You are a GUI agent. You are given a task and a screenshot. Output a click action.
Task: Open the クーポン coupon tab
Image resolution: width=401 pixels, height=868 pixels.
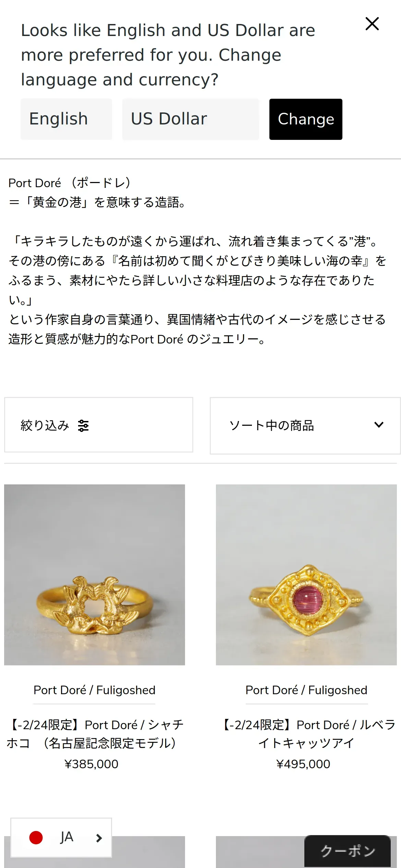click(348, 851)
